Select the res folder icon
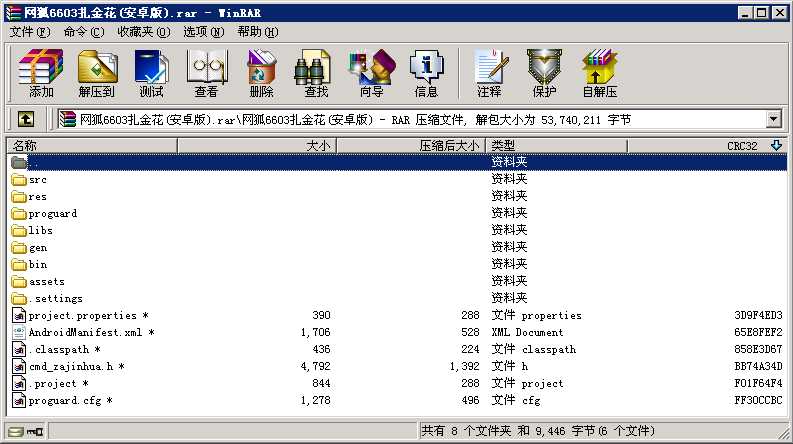Viewport: 793px width, 444px height. coord(19,196)
